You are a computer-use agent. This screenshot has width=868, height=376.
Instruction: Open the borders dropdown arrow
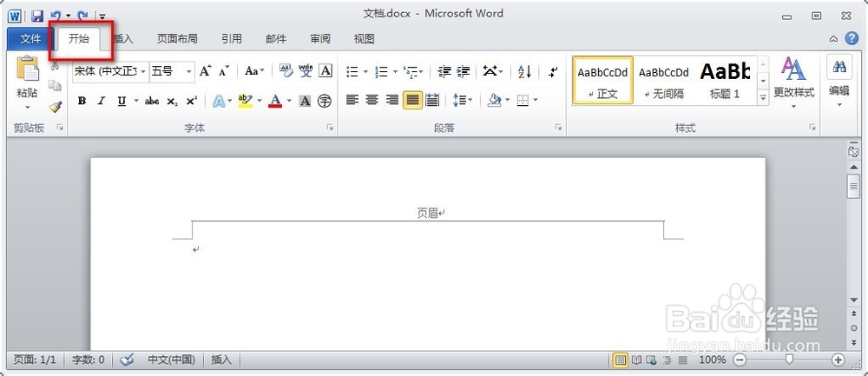536,100
